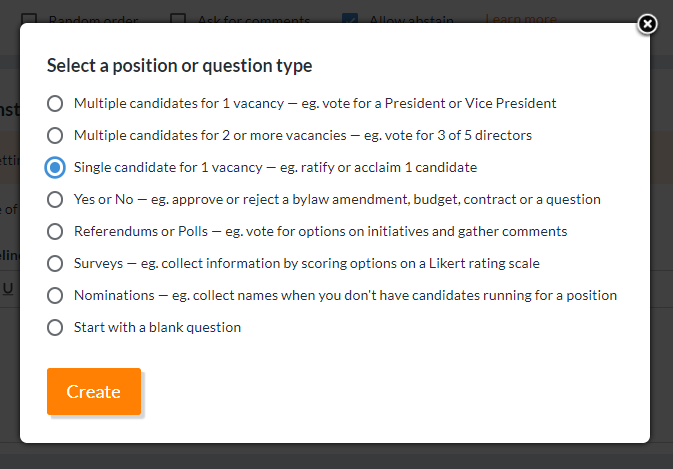This screenshot has height=469, width=673.
Task: Uncheck the Allow abstain checkbox
Action: click(350, 19)
